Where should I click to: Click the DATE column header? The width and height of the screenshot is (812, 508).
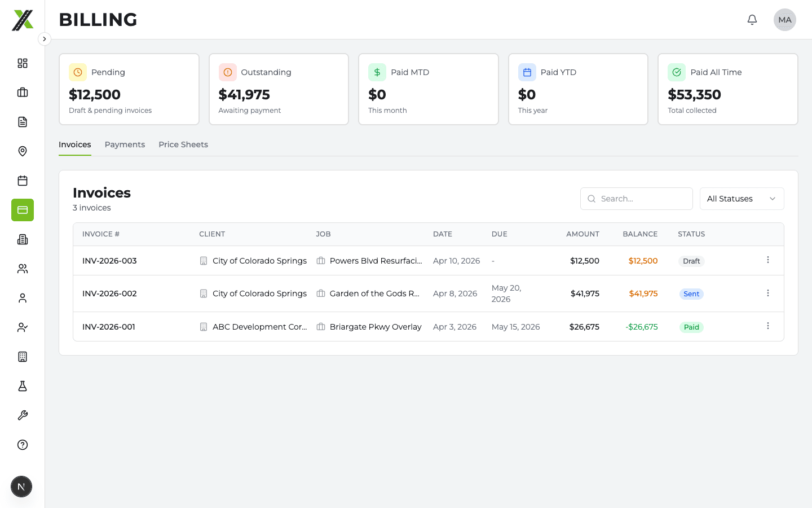[443, 234]
